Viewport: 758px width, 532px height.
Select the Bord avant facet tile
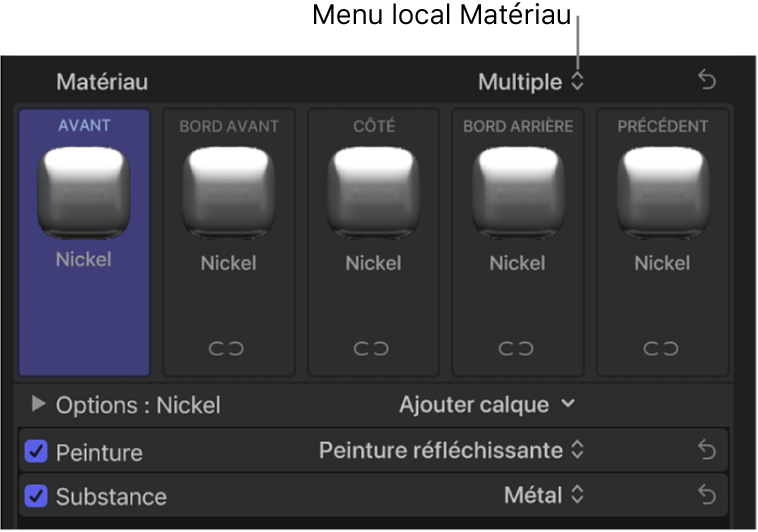tap(229, 240)
